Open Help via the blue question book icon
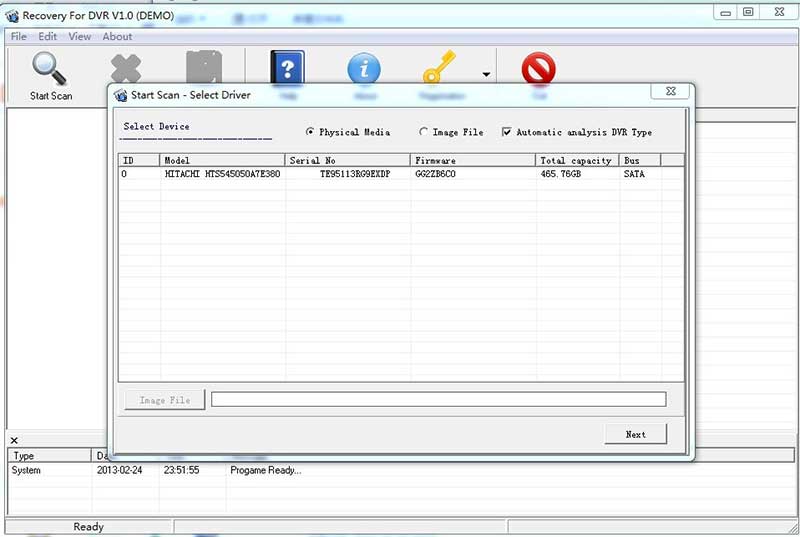This screenshot has height=537, width=800. pyautogui.click(x=287, y=67)
